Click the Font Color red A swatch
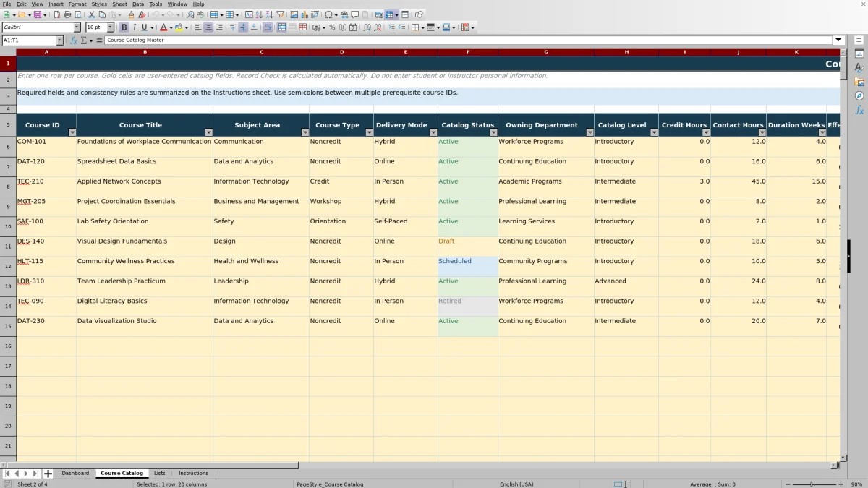 [163, 27]
